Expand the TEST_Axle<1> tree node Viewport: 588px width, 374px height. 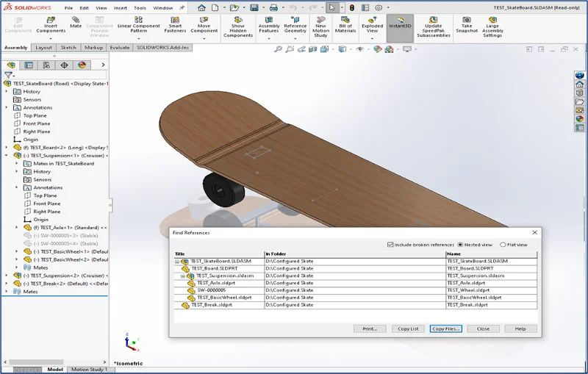pyautogui.click(x=17, y=228)
